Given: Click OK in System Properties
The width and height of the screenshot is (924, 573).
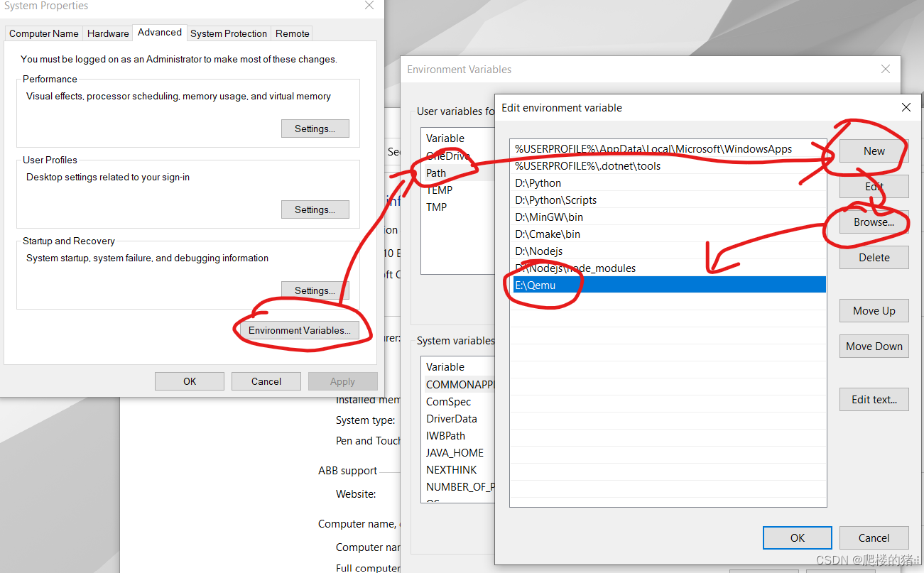Looking at the screenshot, I should click(190, 381).
